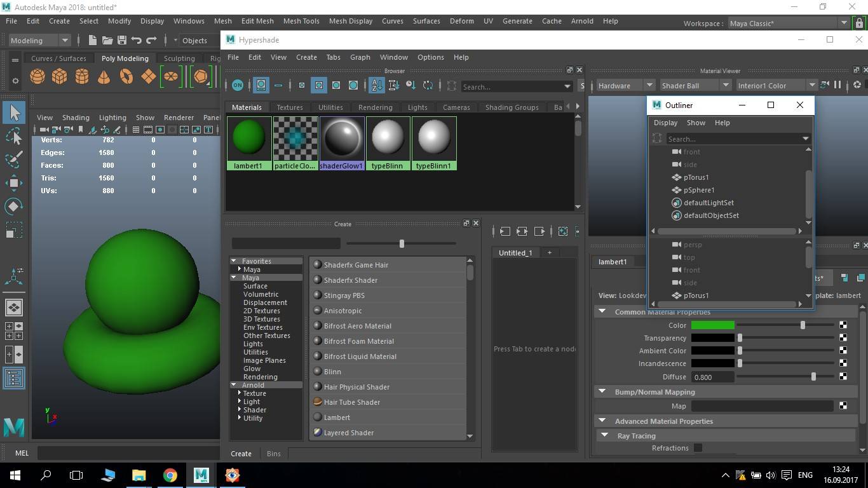Choose the Surface category in Create tree
This screenshot has height=488, width=868.
pos(255,286)
